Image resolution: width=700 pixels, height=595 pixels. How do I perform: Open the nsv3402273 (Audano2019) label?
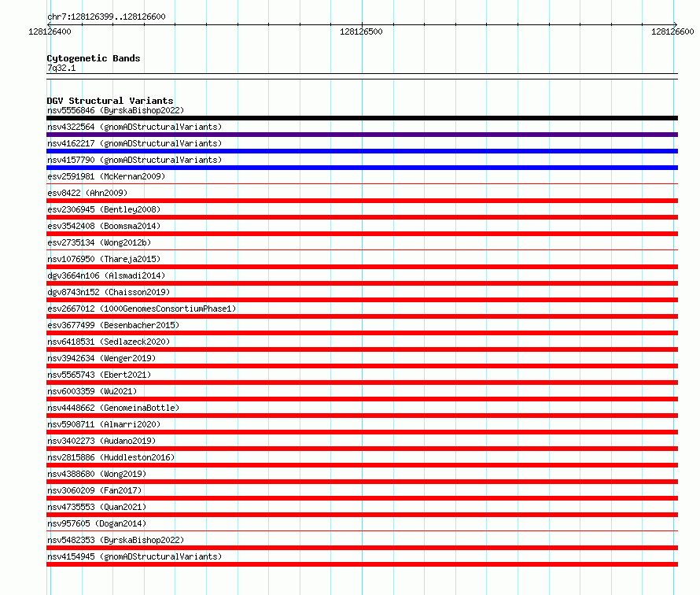pos(101,441)
